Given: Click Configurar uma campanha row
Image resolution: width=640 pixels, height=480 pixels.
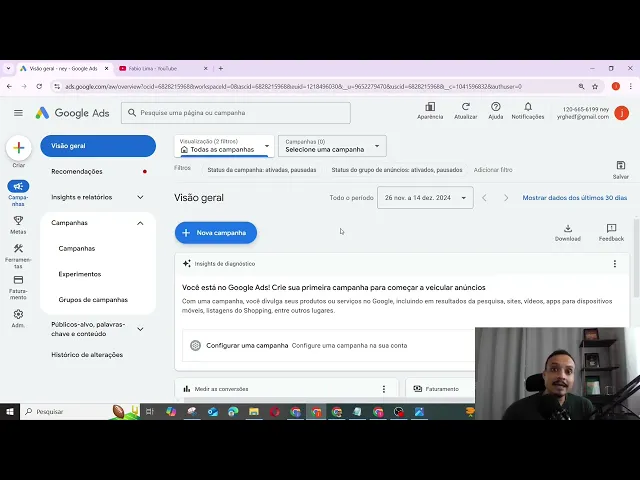Looking at the screenshot, I should pos(329,346).
